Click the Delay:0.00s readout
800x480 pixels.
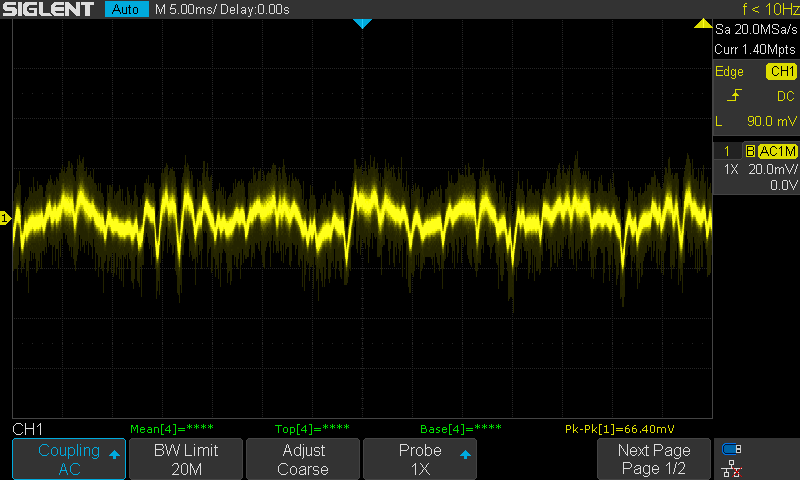(x=255, y=9)
